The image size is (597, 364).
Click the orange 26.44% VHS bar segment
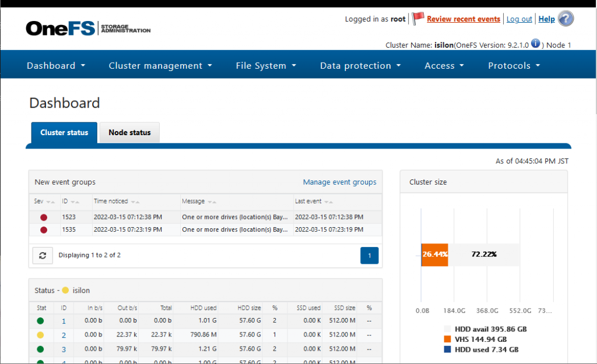[x=435, y=255]
